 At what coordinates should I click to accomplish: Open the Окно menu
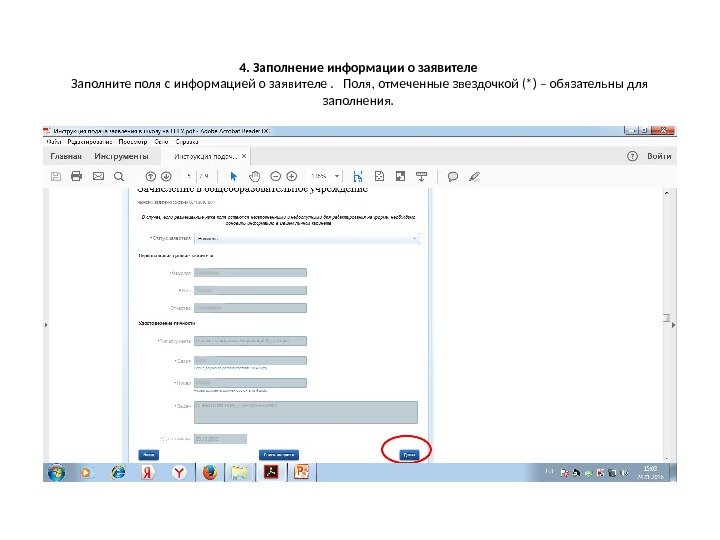(161, 142)
